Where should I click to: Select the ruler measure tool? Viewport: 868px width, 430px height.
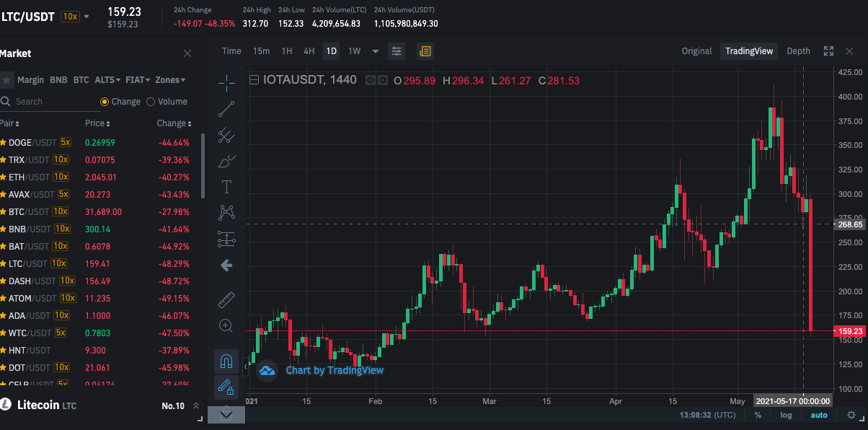(226, 299)
